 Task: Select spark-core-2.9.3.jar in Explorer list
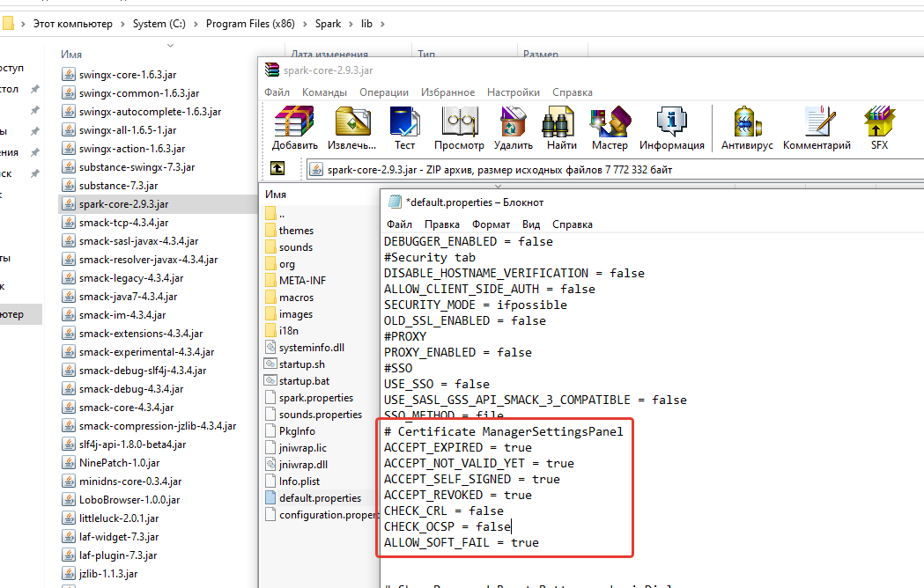[x=123, y=204]
